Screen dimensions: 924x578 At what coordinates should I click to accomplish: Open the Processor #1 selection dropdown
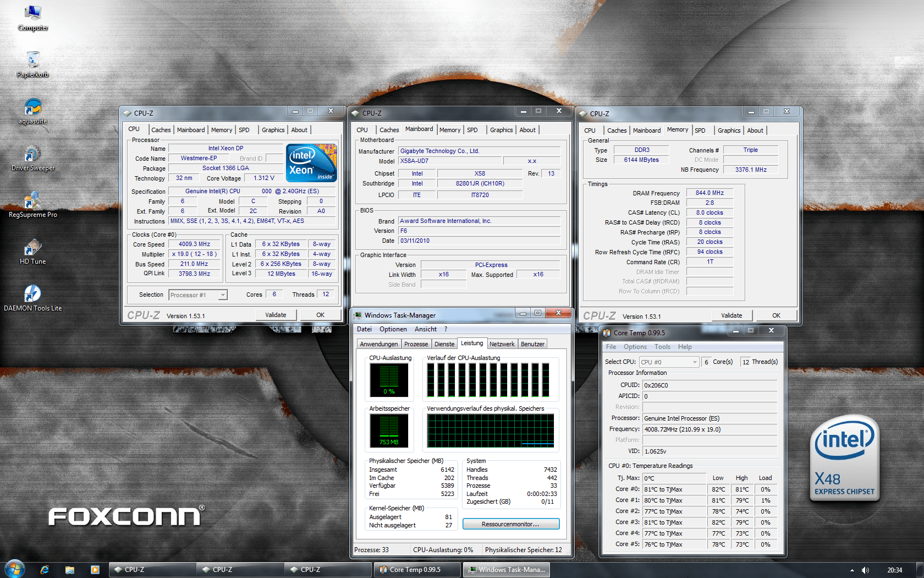pos(198,295)
